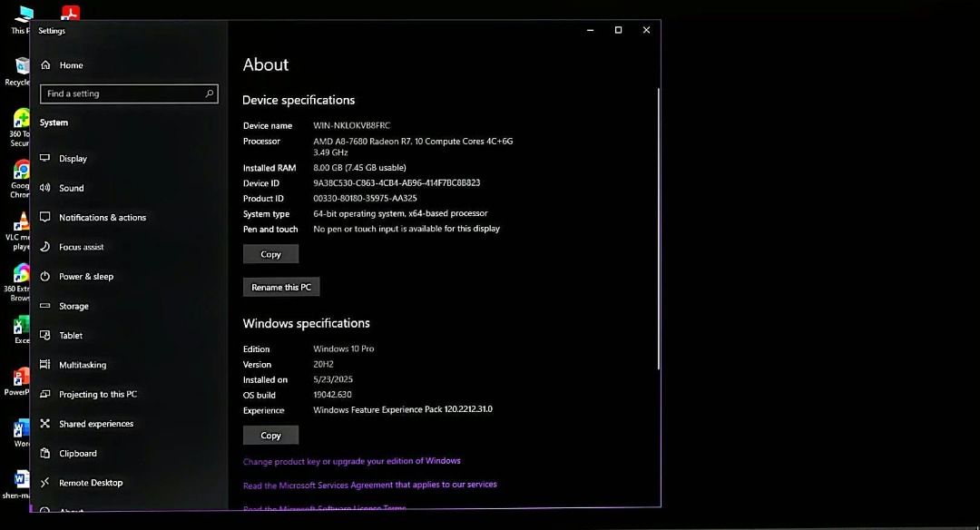Minimize the Settings window
This screenshot has height=530, width=980.
click(x=590, y=30)
